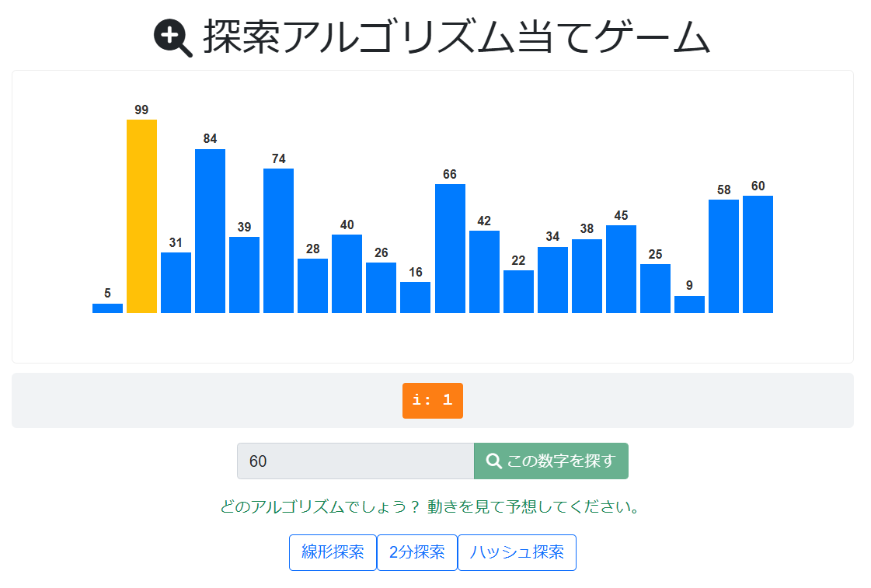Click the bar with value 39

244,275
